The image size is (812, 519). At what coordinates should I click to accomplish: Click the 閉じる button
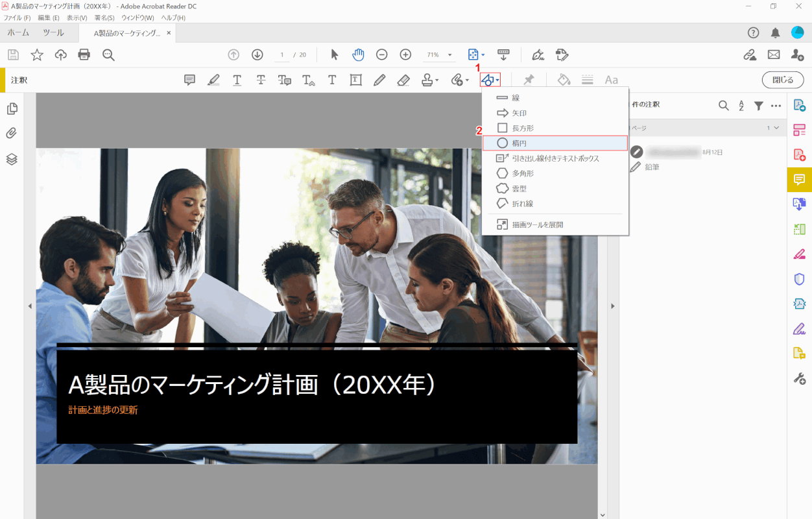pos(782,80)
